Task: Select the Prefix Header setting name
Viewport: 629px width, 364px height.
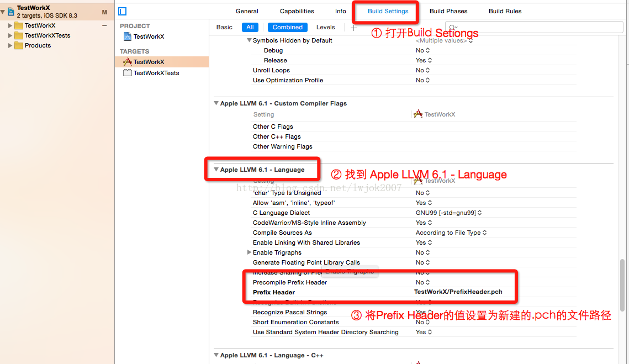Action: [273, 292]
